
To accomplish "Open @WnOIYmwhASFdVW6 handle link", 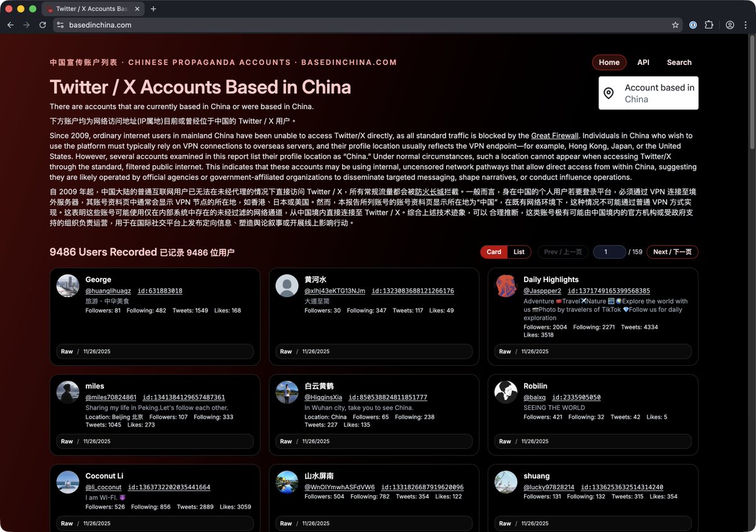I will [340, 487].
